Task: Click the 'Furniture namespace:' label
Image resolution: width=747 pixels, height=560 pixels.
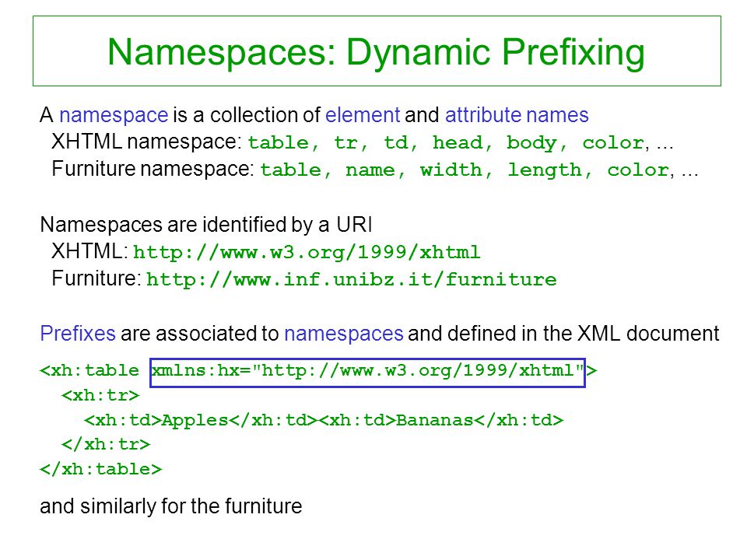Action: [153, 169]
